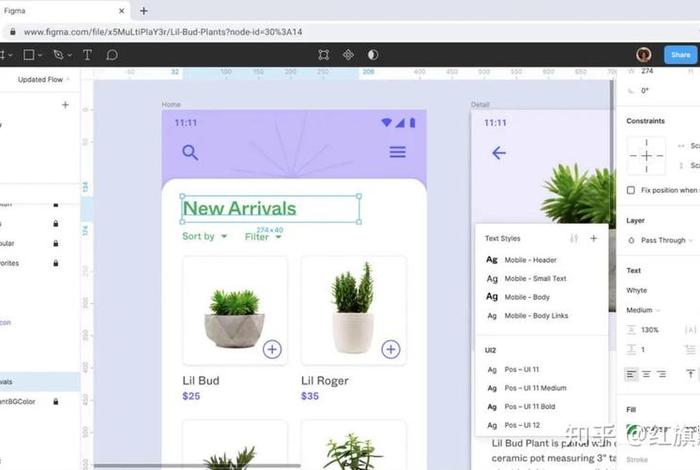This screenshot has height=470, width=700.
Task: Click the $35 price text
Action: (x=310, y=396)
